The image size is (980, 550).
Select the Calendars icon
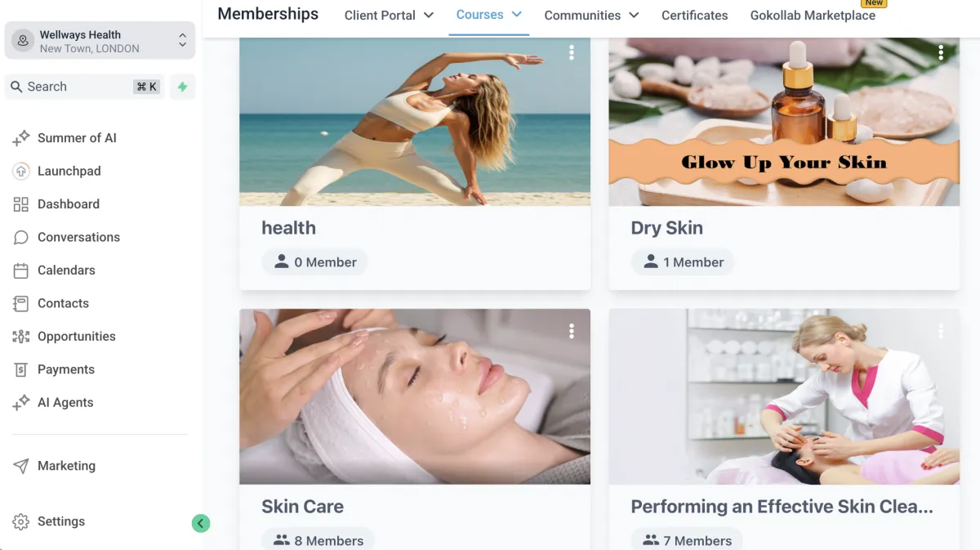pyautogui.click(x=21, y=271)
